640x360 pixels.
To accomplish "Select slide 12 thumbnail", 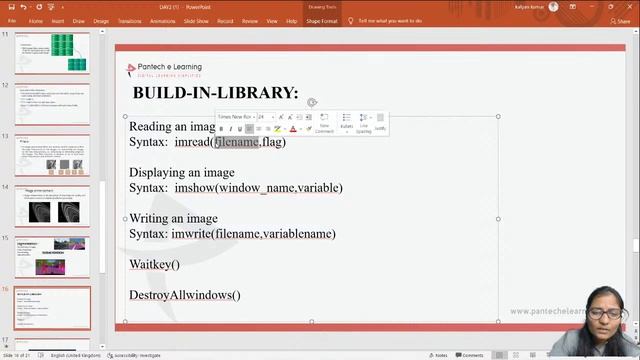I will (52, 104).
